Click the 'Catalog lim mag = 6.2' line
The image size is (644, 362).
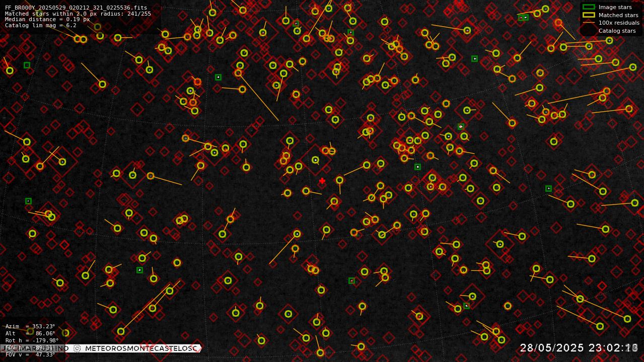tap(41, 25)
